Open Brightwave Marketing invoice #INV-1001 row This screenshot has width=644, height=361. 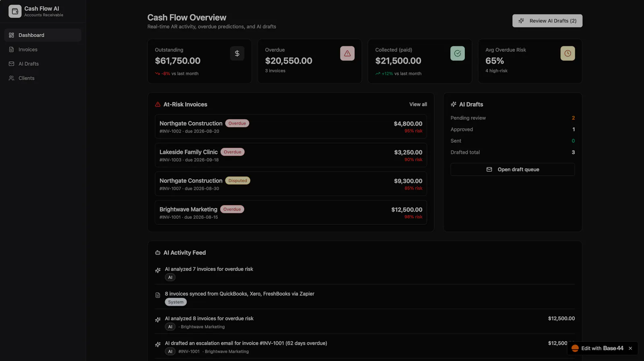(291, 212)
